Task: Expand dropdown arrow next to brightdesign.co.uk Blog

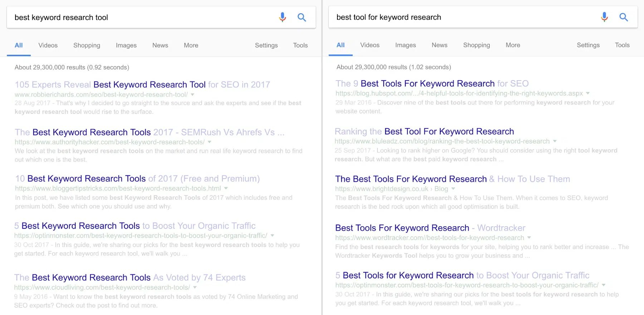Action: pos(453,189)
